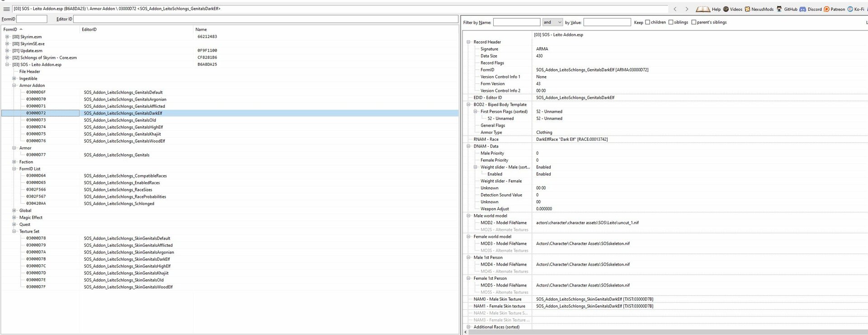Select FormID list 03000D65 EnabledRaces
The height and width of the screenshot is (335, 868).
point(230,183)
